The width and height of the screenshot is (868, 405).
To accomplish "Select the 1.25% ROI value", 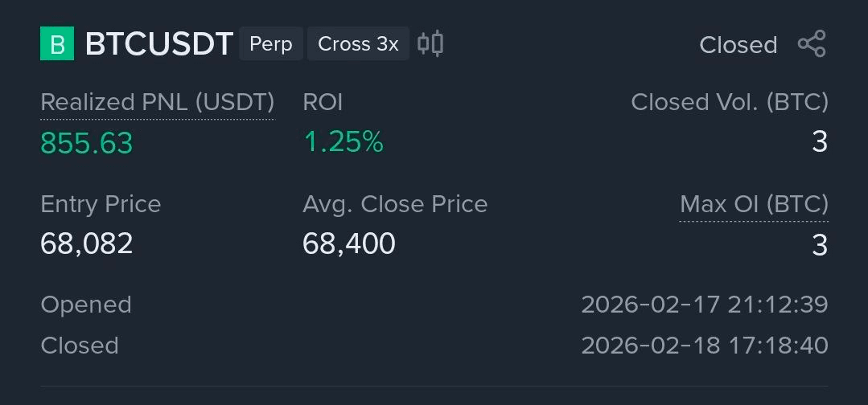I will [x=343, y=142].
